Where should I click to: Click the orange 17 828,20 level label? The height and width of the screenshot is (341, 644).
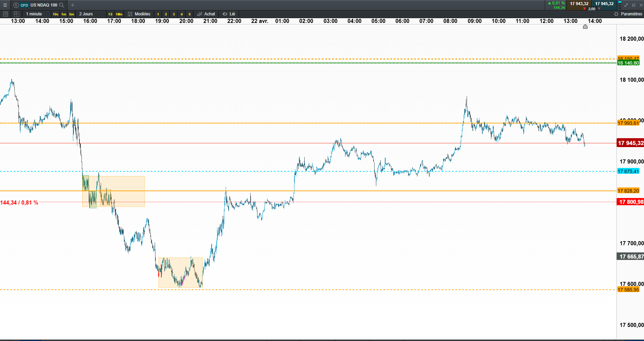tap(628, 191)
